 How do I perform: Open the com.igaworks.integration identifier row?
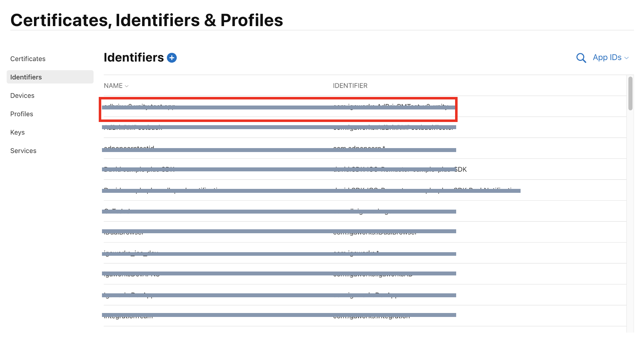click(x=371, y=317)
